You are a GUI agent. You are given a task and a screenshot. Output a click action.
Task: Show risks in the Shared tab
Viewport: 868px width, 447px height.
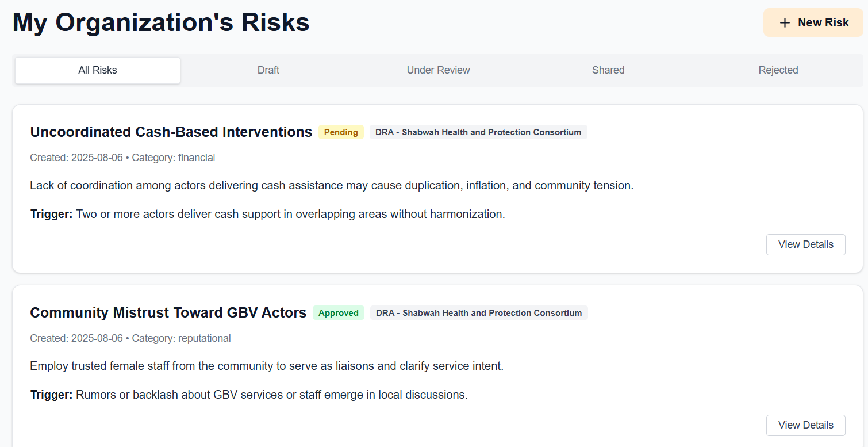[608, 70]
